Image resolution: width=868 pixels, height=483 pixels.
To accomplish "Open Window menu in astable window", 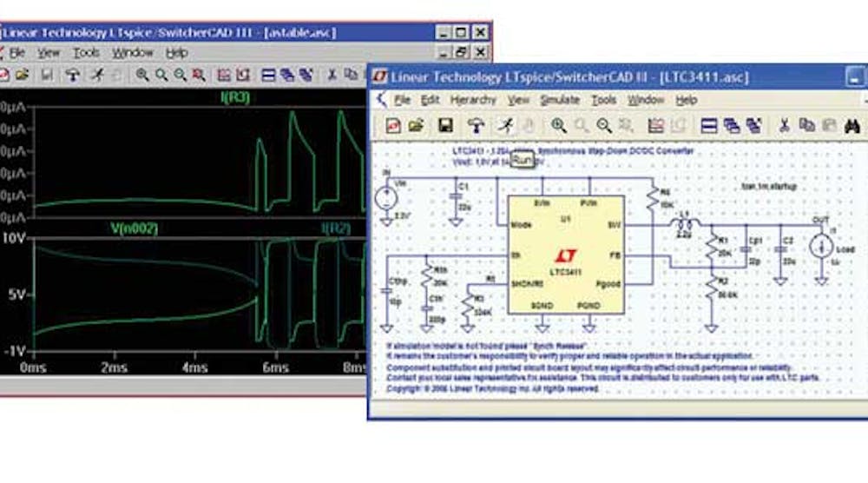I will pyautogui.click(x=133, y=53).
